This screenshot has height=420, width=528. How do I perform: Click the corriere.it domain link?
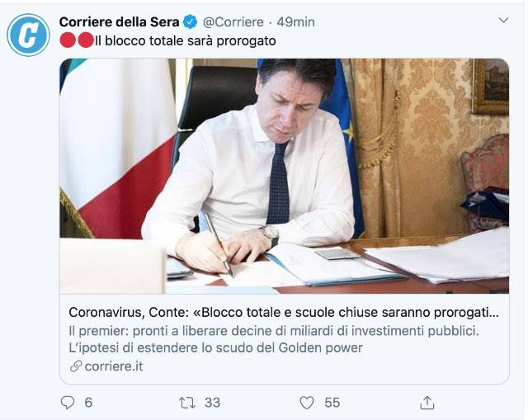point(114,366)
